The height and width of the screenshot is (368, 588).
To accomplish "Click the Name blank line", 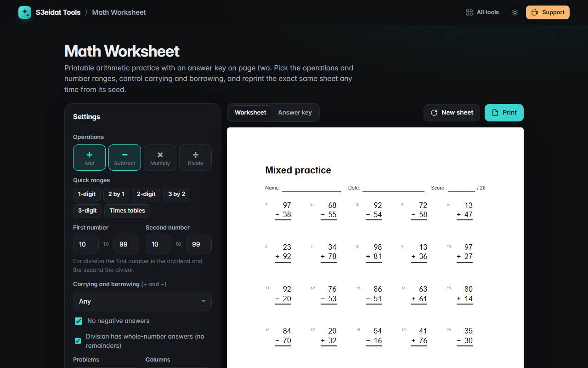I will point(311,188).
